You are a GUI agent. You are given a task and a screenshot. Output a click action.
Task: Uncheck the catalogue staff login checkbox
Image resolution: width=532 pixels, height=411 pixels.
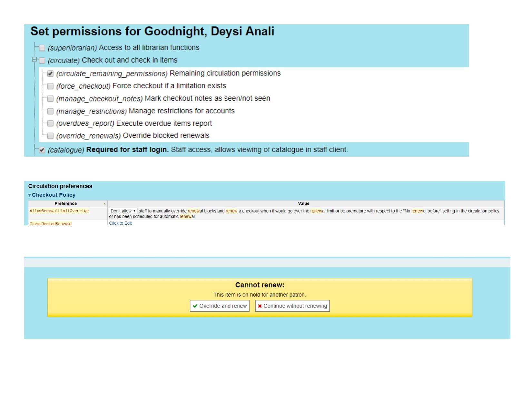pyautogui.click(x=42, y=150)
